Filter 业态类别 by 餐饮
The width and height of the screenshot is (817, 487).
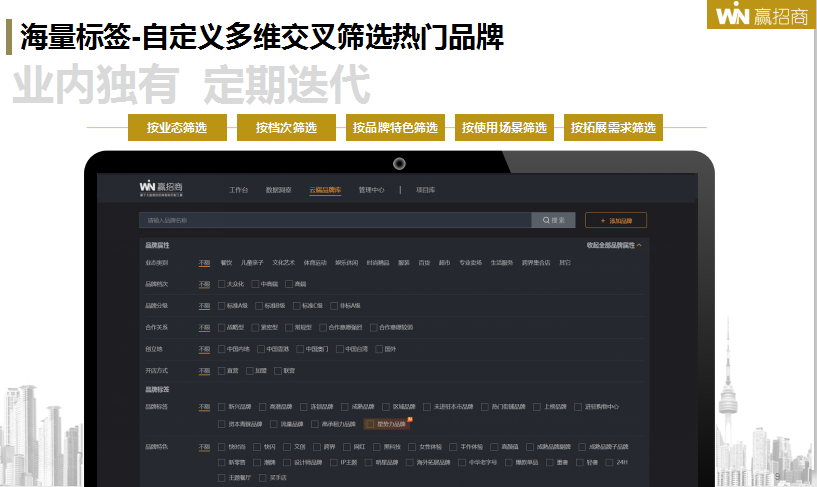pyautogui.click(x=226, y=263)
